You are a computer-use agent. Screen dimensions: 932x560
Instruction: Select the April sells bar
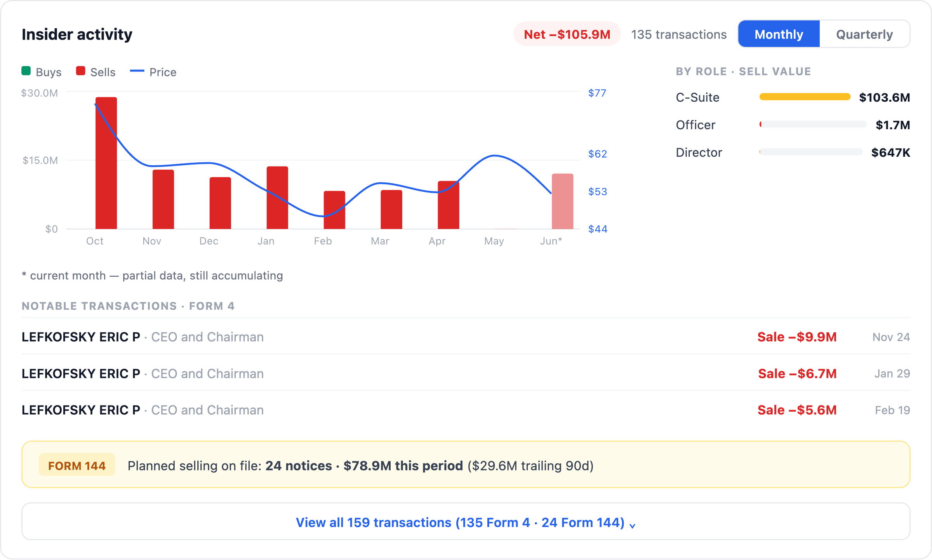pyautogui.click(x=449, y=205)
